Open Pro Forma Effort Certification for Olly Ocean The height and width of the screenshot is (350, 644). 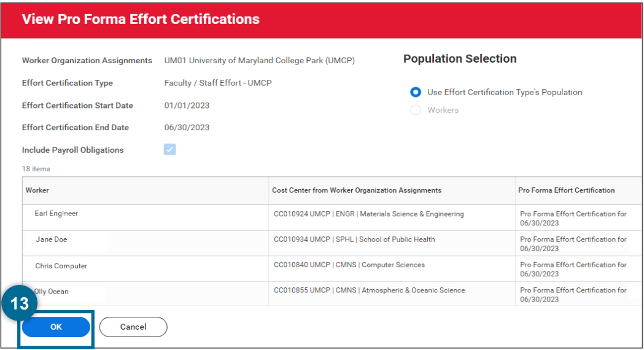click(x=573, y=295)
